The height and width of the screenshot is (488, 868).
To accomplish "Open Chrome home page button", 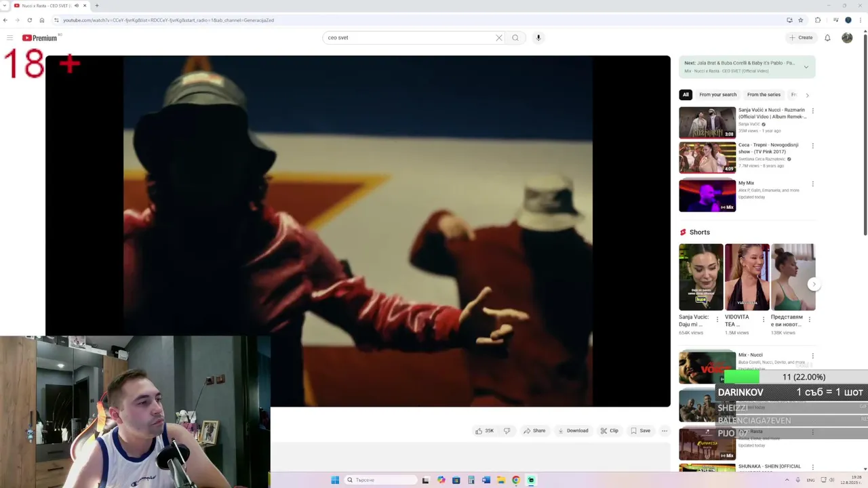I will pos(41,20).
